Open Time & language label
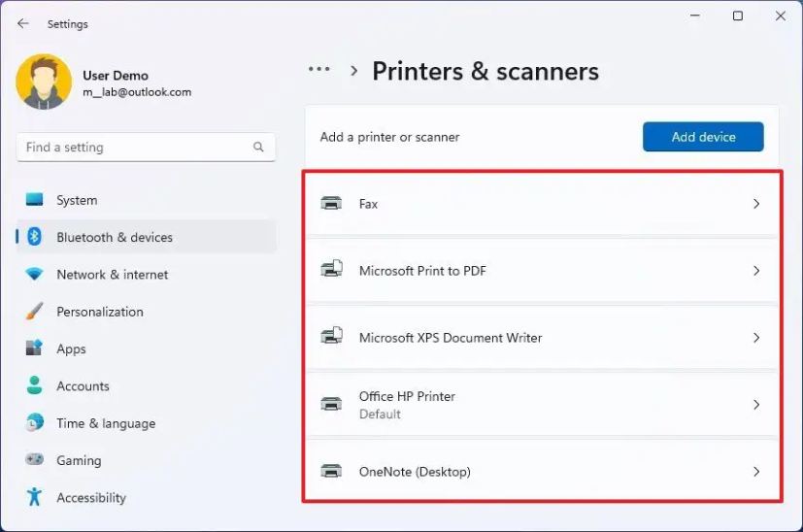This screenshot has width=803, height=532. [x=106, y=423]
